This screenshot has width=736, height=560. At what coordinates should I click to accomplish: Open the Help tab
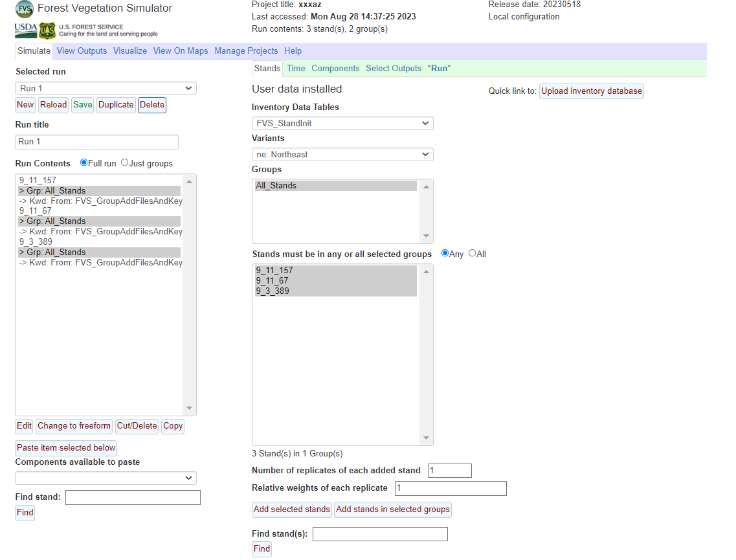pos(293,50)
